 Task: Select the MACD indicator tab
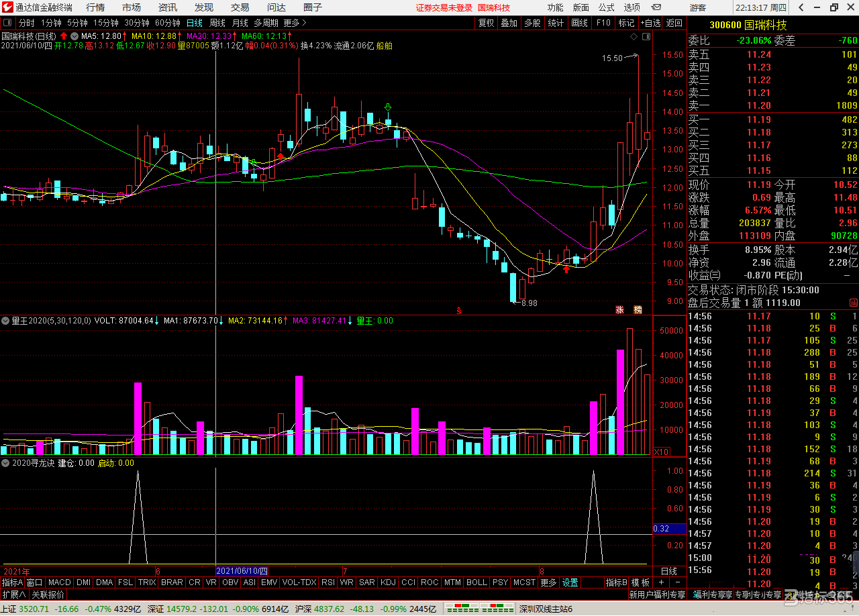pos(59,582)
